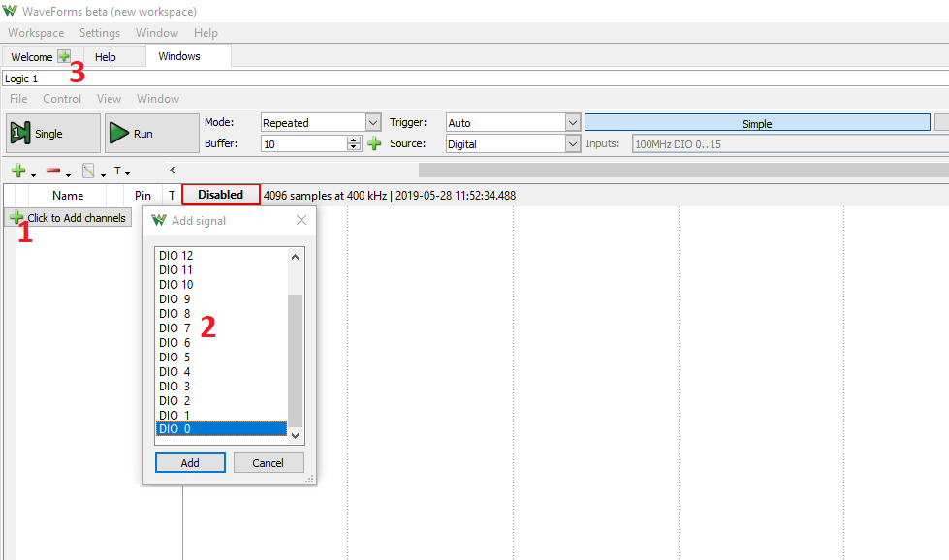
Task: Open the green add-channel toolbar icon
Action: (x=18, y=171)
